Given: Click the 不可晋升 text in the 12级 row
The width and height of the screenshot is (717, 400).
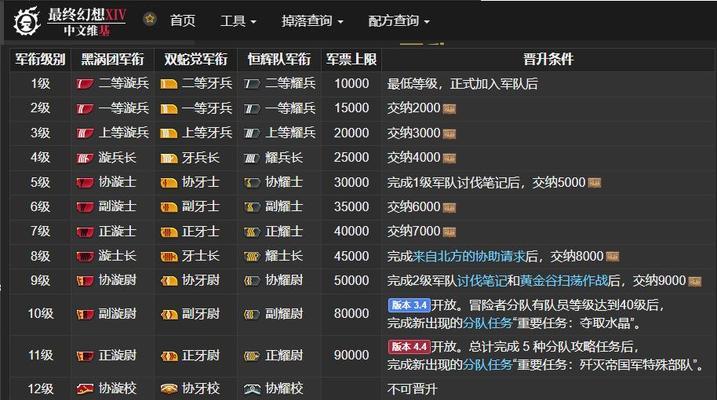Looking at the screenshot, I should coord(412,389).
